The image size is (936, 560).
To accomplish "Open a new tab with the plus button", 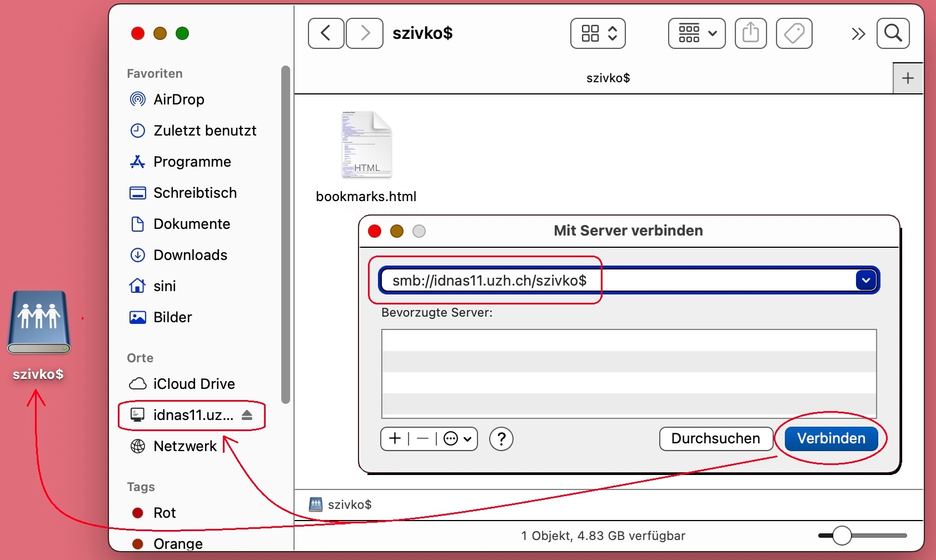I will [908, 78].
